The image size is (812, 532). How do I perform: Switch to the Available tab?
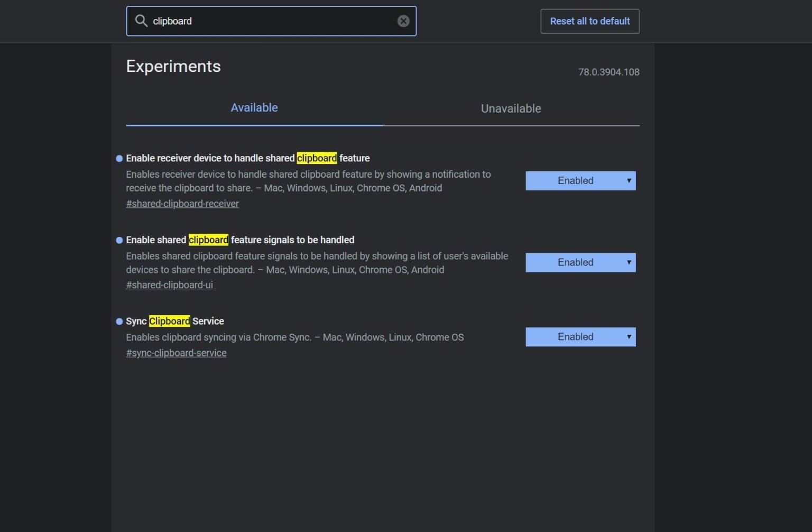[x=254, y=108]
